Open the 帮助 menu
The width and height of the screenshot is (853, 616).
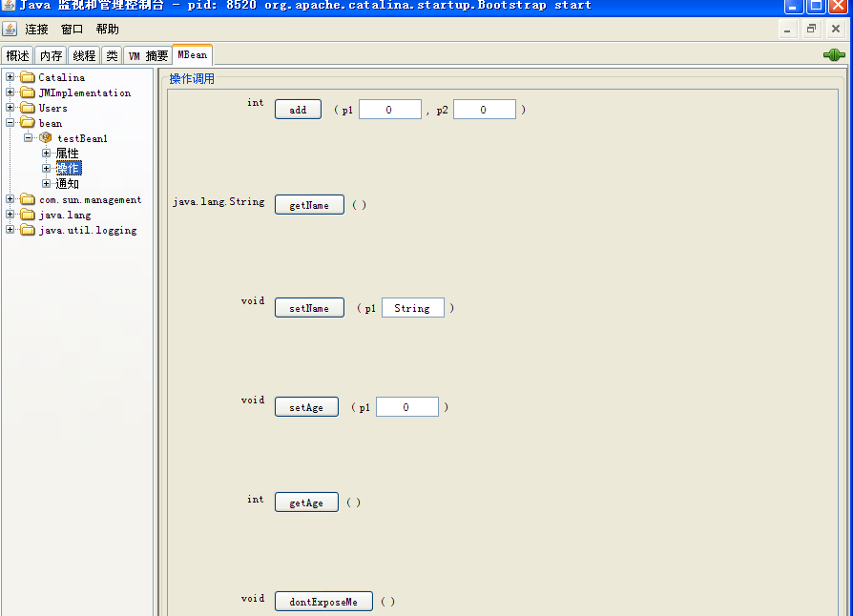point(107,30)
